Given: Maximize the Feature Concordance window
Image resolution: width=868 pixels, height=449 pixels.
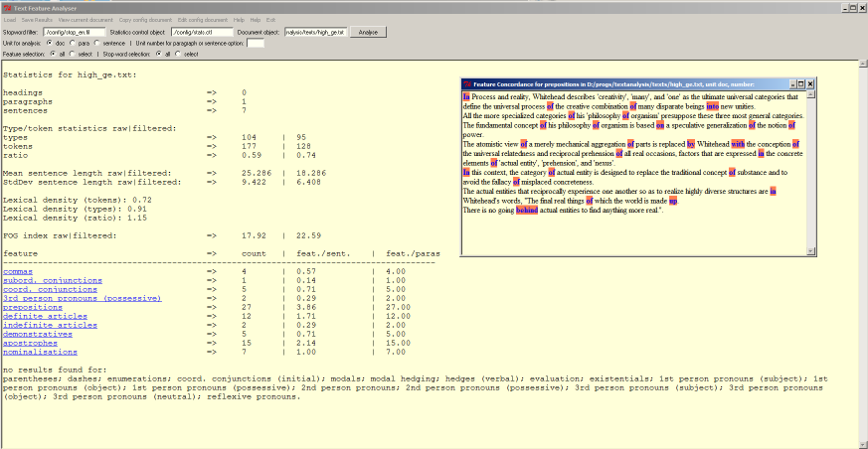Looking at the screenshot, I should coord(801,85).
